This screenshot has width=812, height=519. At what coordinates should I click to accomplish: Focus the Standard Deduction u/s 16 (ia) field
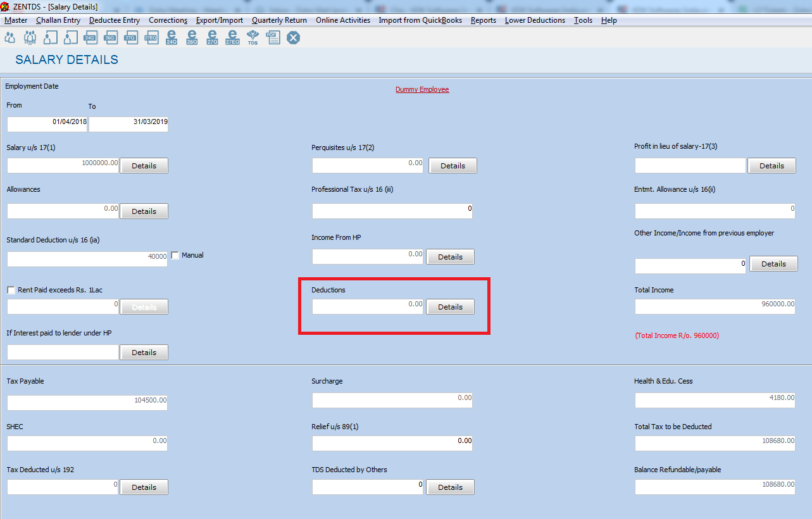tap(87, 259)
